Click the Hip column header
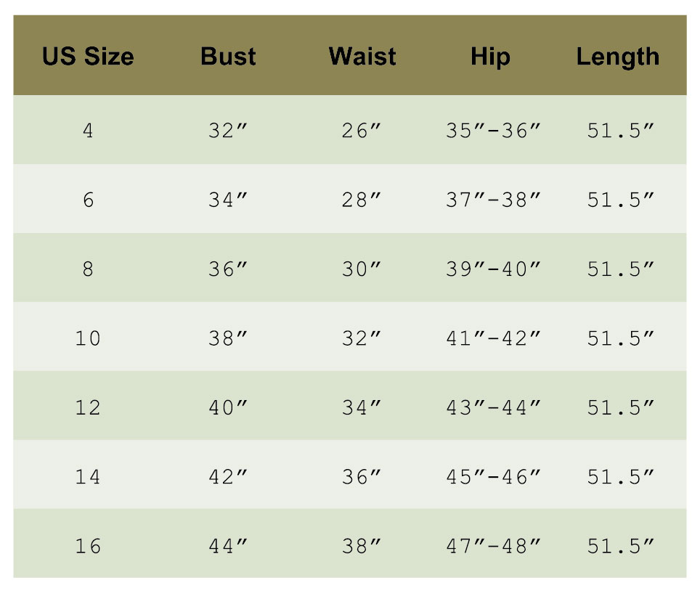Image resolution: width=700 pixels, height=591 pixels. point(490,57)
